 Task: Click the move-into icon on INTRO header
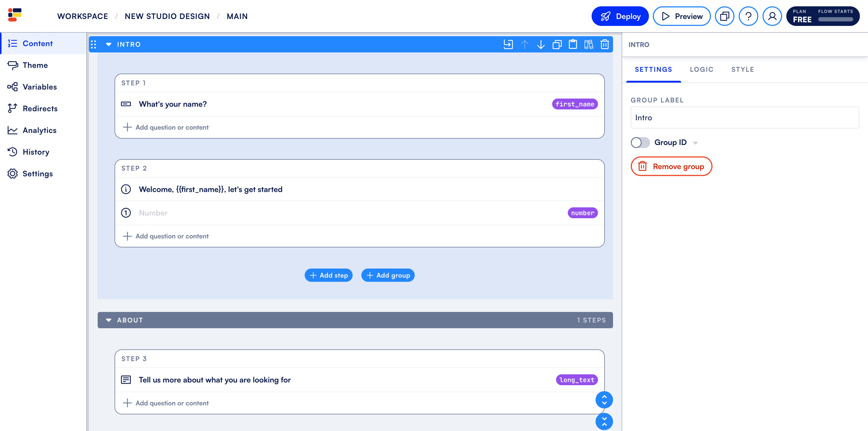[x=508, y=44]
